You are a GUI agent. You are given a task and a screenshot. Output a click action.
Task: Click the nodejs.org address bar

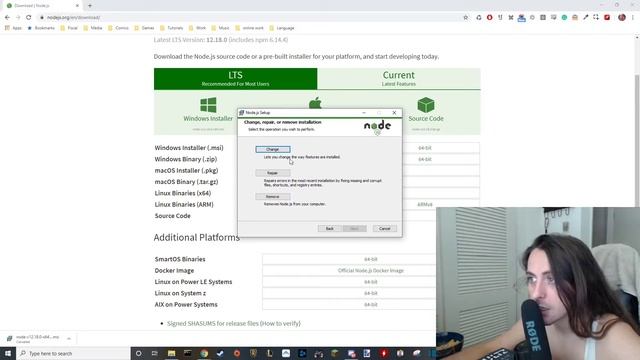point(253,18)
